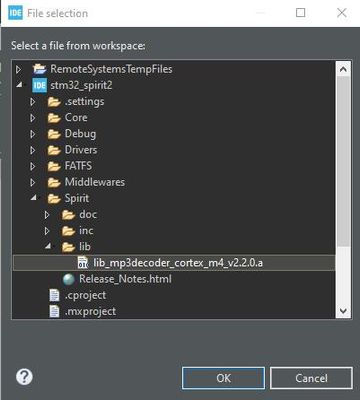The image size is (360, 400).
Task: Expand the RemoteSystemsTempFiles node
Action: pos(19,69)
